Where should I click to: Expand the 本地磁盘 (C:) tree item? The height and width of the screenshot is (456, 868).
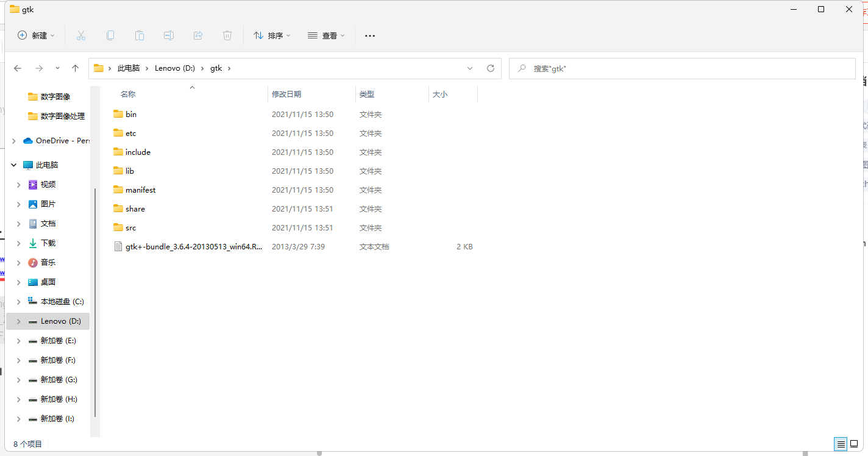pyautogui.click(x=18, y=301)
